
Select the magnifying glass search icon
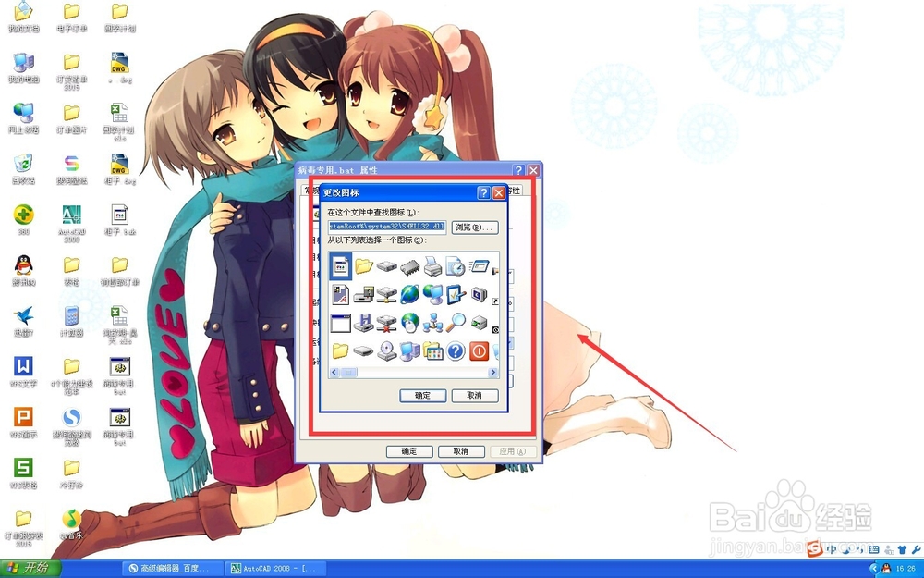[455, 322]
